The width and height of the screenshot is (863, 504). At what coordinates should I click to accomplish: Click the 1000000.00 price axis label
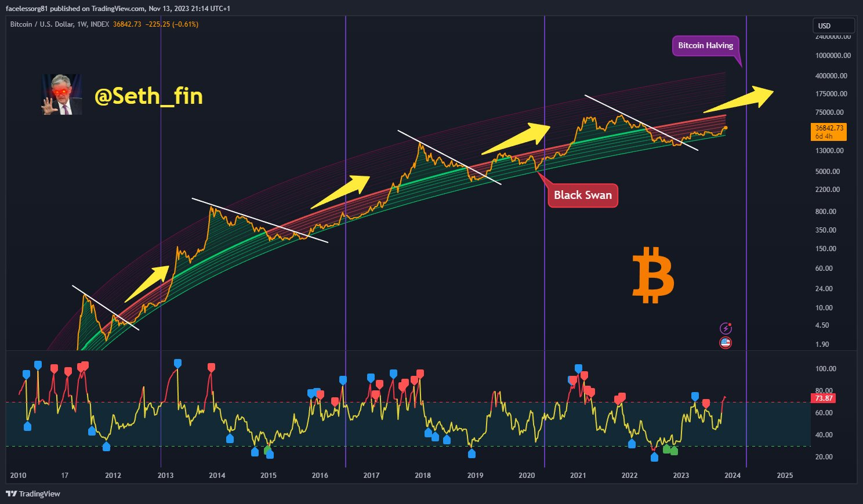[x=833, y=56]
